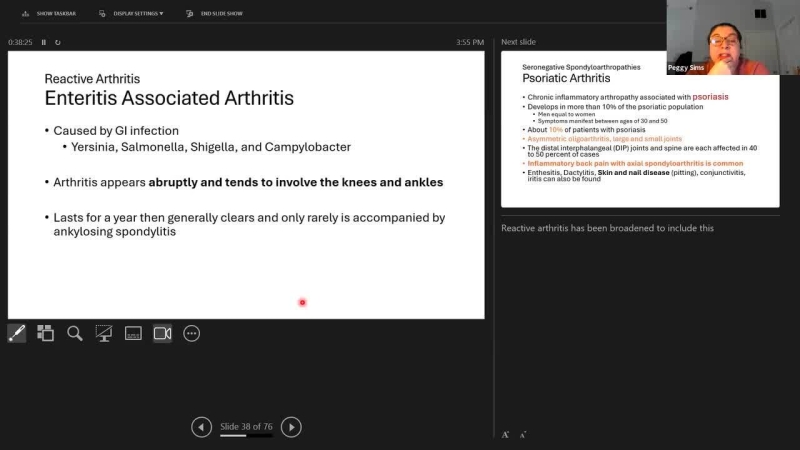This screenshot has height=450, width=800.
Task: Open More slide show options menu
Action: pyautogui.click(x=191, y=333)
